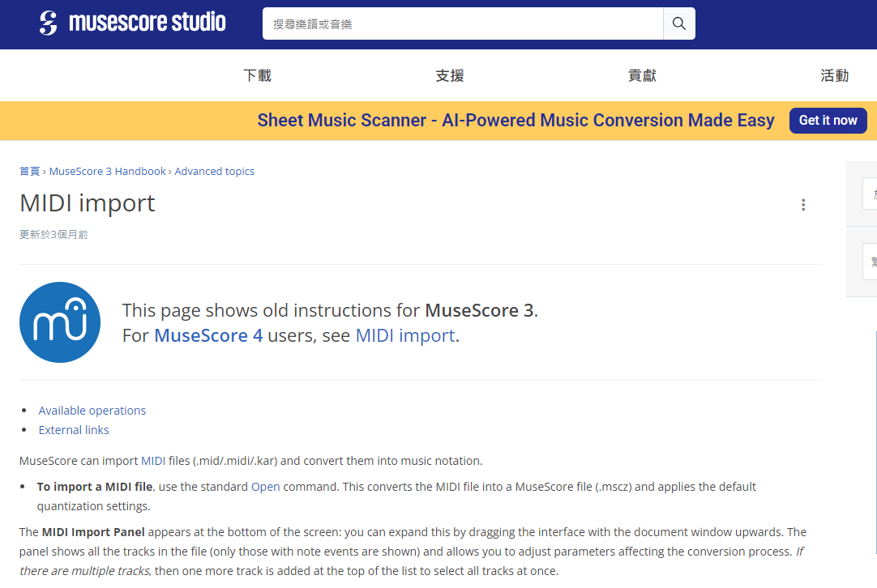The width and height of the screenshot is (877, 588).
Task: Open the 下載 navigation menu
Action: point(257,75)
